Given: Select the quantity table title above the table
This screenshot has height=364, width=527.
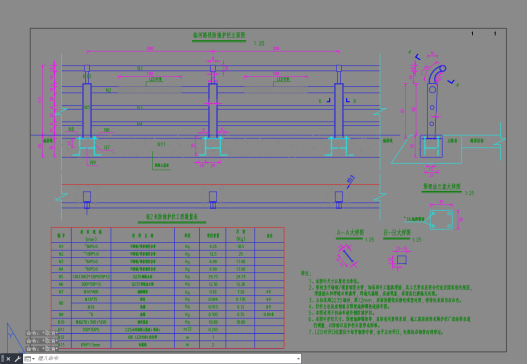Looking at the screenshot, I should [172, 217].
